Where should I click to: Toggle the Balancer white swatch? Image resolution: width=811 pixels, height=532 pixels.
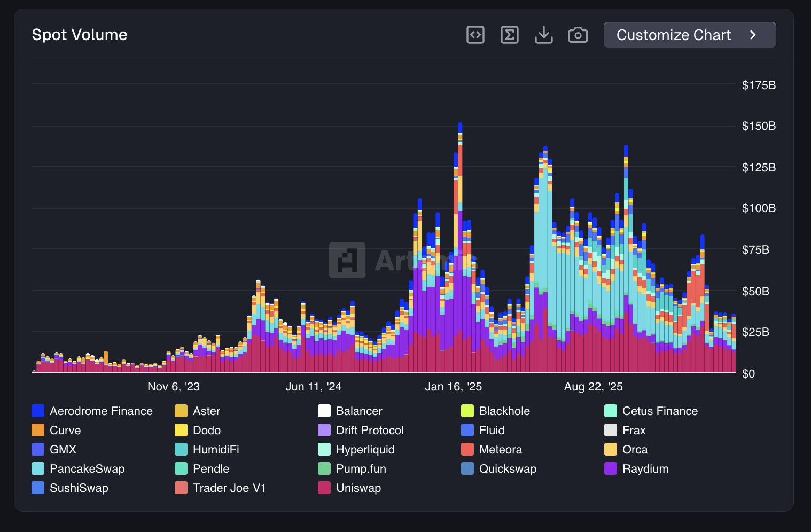[x=324, y=411]
